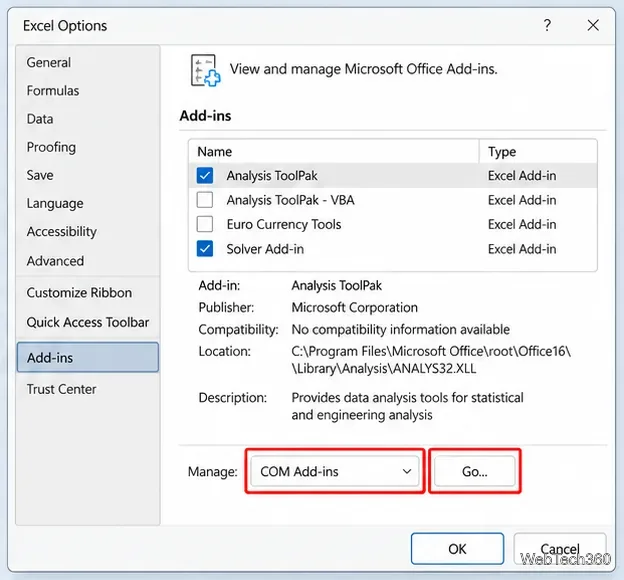Check the Analysis ToolPak - VBA checkbox
The height and width of the screenshot is (580, 624).
[205, 200]
